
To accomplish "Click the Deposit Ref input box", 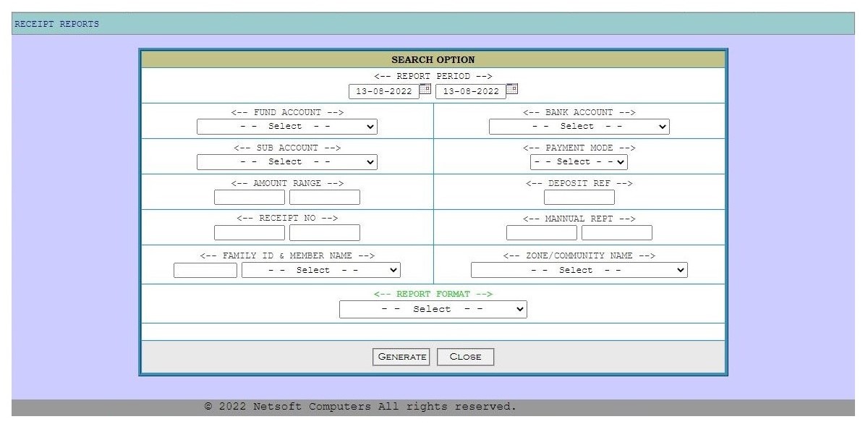I will pos(579,197).
